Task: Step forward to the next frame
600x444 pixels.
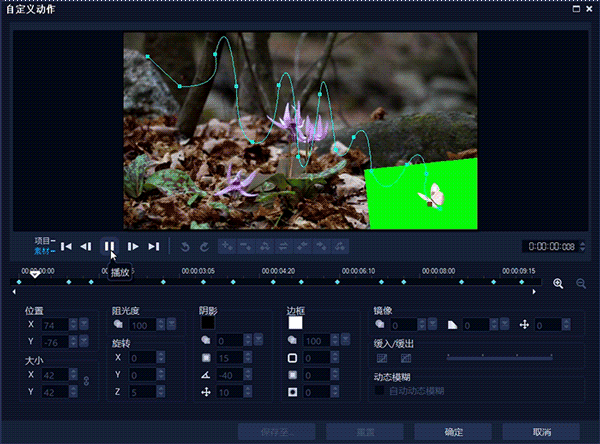Action: click(x=133, y=246)
